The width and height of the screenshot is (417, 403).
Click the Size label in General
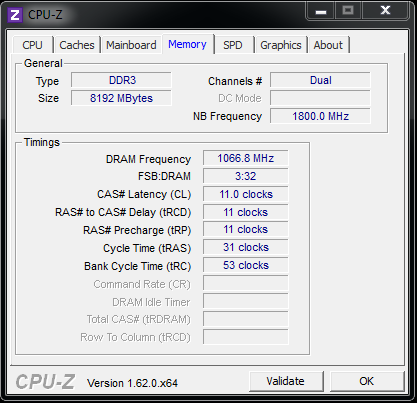[48, 98]
